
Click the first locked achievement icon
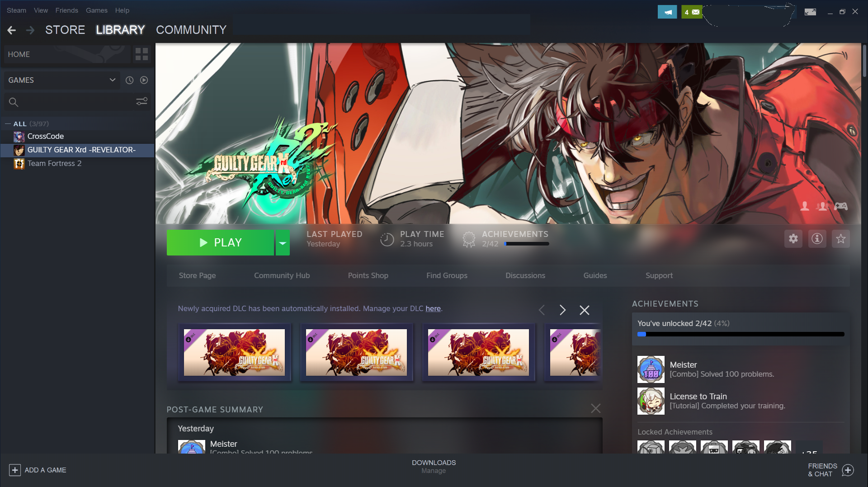(x=651, y=447)
